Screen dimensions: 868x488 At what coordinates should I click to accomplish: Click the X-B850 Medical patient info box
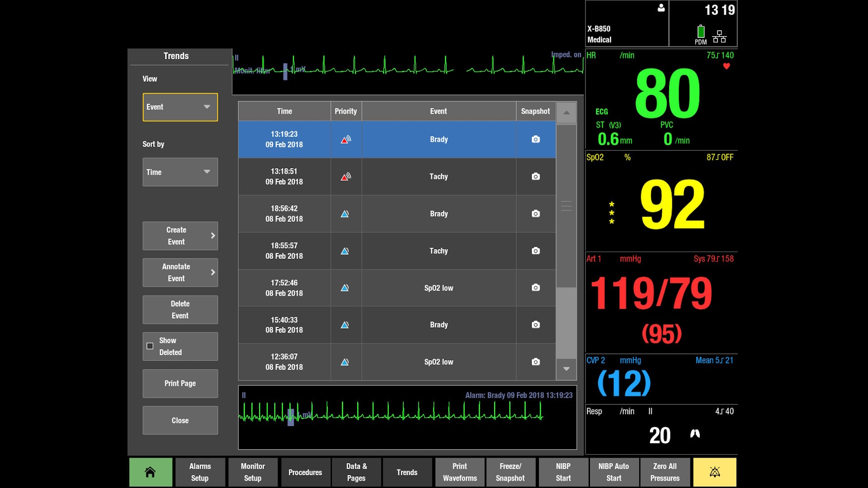click(x=627, y=23)
